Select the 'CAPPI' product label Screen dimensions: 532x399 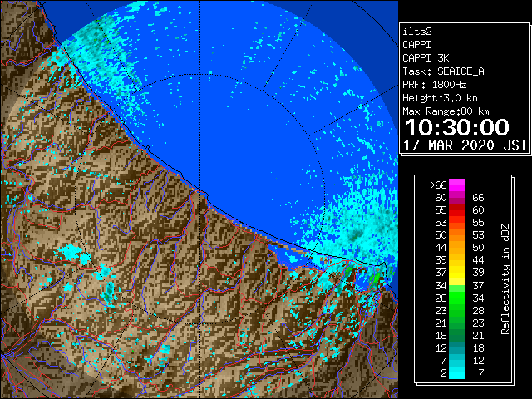click(416, 45)
